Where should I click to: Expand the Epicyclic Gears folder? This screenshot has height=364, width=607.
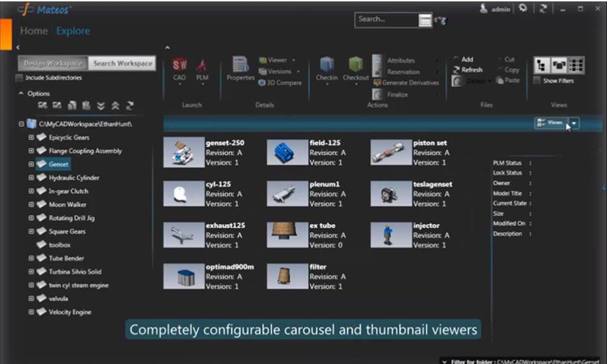[x=31, y=138]
